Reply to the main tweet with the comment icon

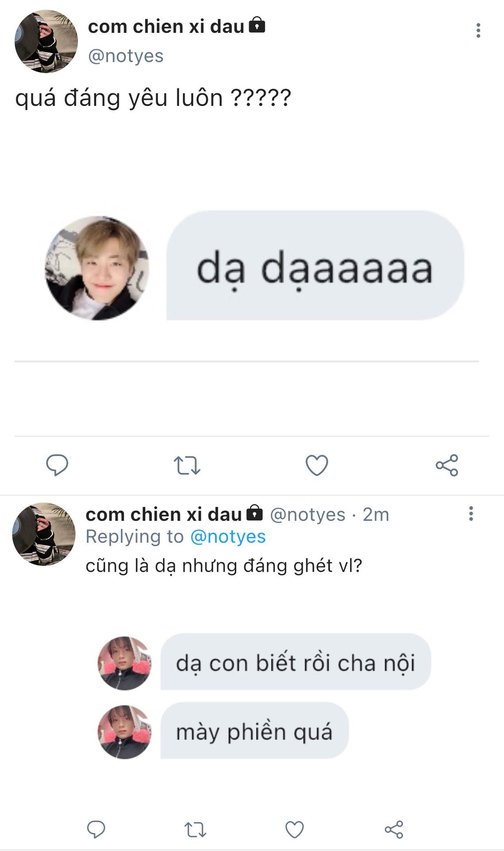(57, 465)
